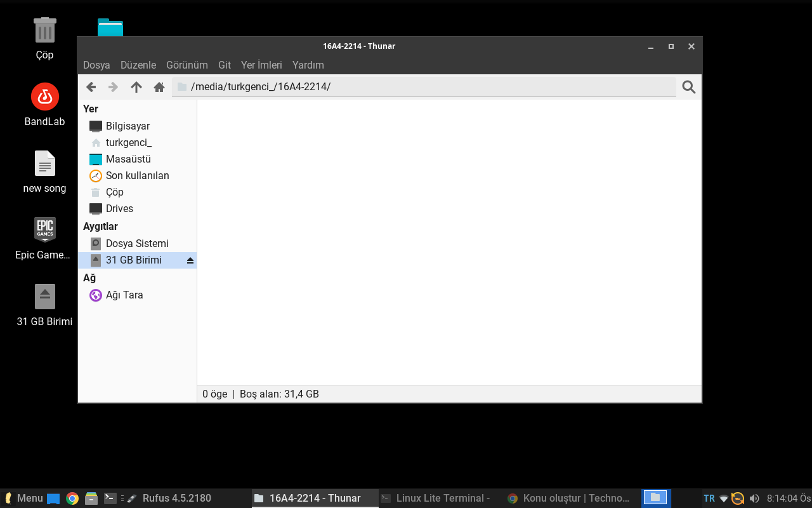This screenshot has width=812, height=508.
Task: Open the Yardım menu
Action: pyautogui.click(x=308, y=65)
